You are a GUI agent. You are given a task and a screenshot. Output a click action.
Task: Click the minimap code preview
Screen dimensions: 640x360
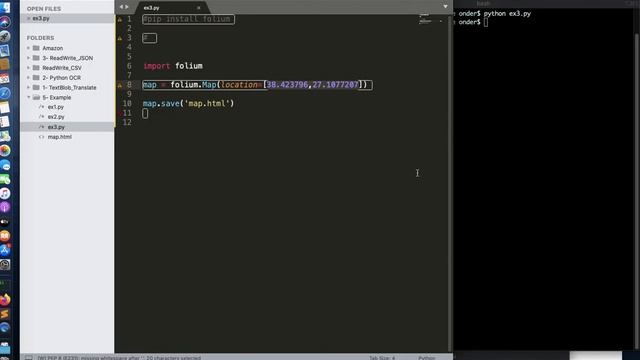(x=425, y=19)
